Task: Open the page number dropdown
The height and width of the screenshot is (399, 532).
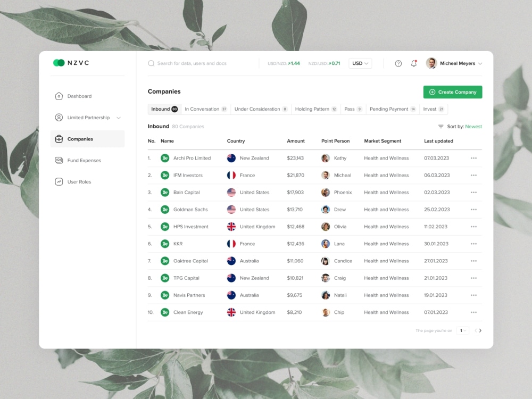Action: [462, 330]
